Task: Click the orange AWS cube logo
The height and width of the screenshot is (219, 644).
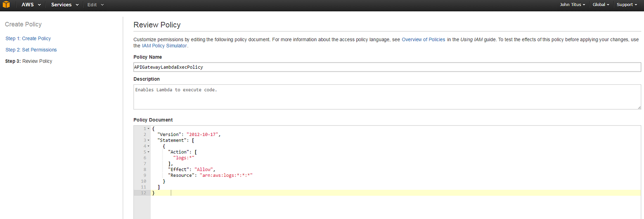Action: click(6, 5)
